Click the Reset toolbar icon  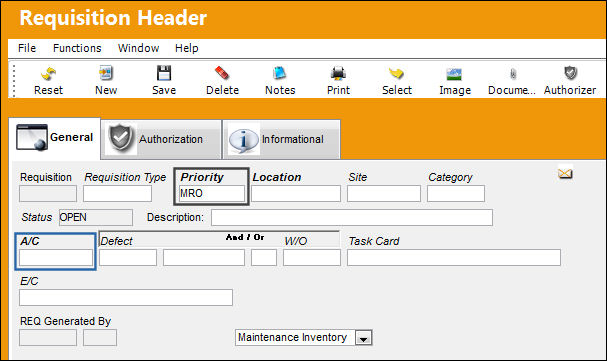48,74
